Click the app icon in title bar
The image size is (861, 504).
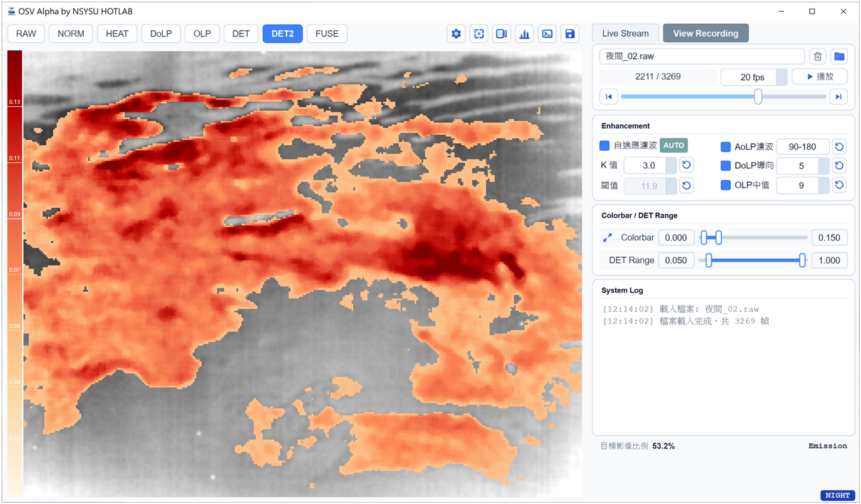(11, 11)
